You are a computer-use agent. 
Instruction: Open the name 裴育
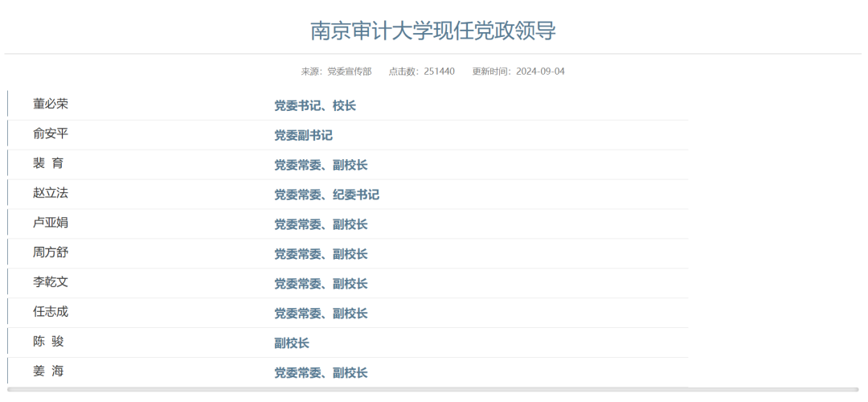[48, 163]
